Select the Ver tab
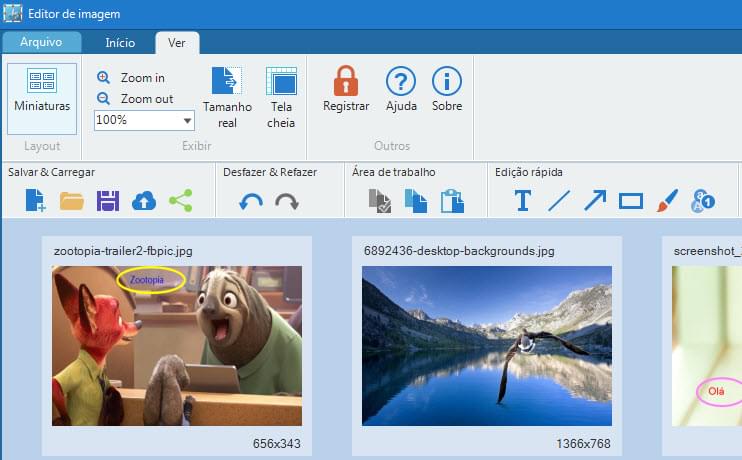The height and width of the screenshot is (460, 742). pos(177,43)
